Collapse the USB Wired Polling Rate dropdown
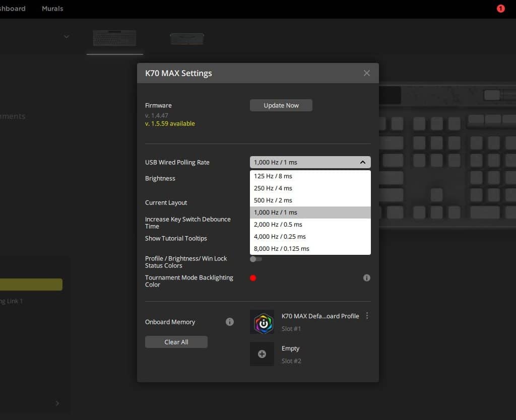The width and height of the screenshot is (516, 420). point(362,162)
